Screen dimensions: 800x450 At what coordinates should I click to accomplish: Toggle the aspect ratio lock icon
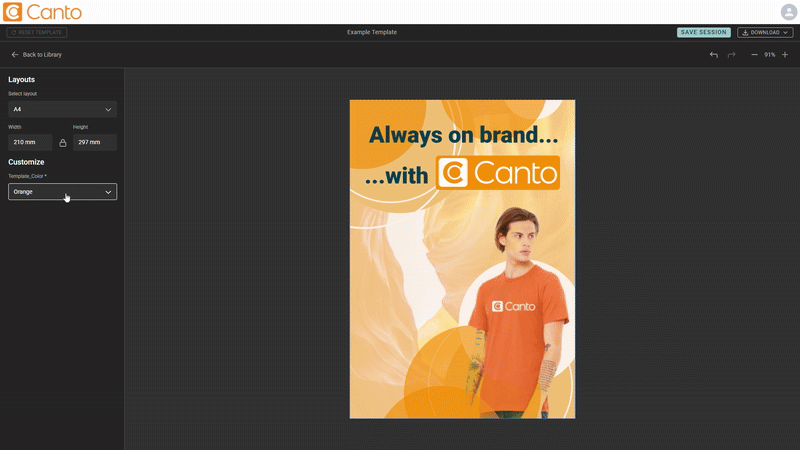tap(63, 143)
